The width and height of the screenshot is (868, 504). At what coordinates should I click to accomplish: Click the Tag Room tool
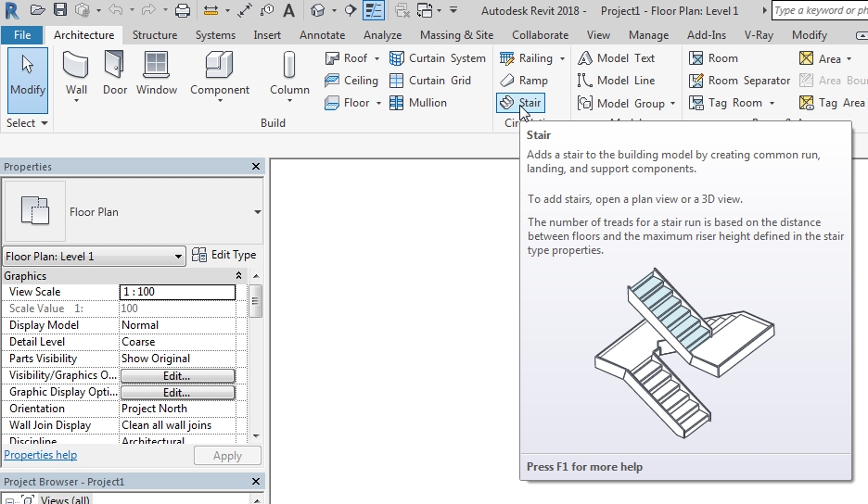click(x=725, y=103)
